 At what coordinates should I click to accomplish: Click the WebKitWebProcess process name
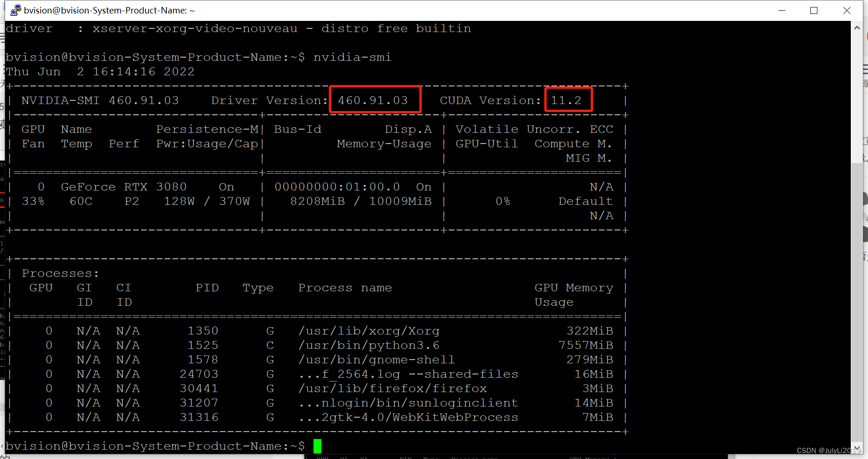click(x=408, y=417)
